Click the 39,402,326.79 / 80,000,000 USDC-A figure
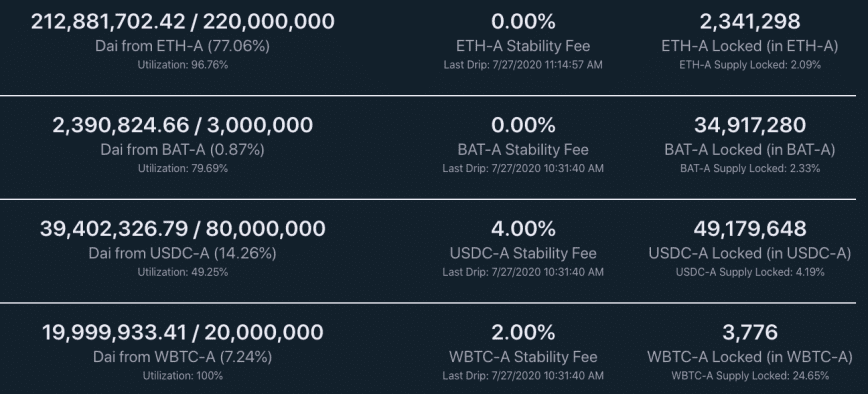This screenshot has height=394, width=868. pyautogui.click(x=182, y=229)
